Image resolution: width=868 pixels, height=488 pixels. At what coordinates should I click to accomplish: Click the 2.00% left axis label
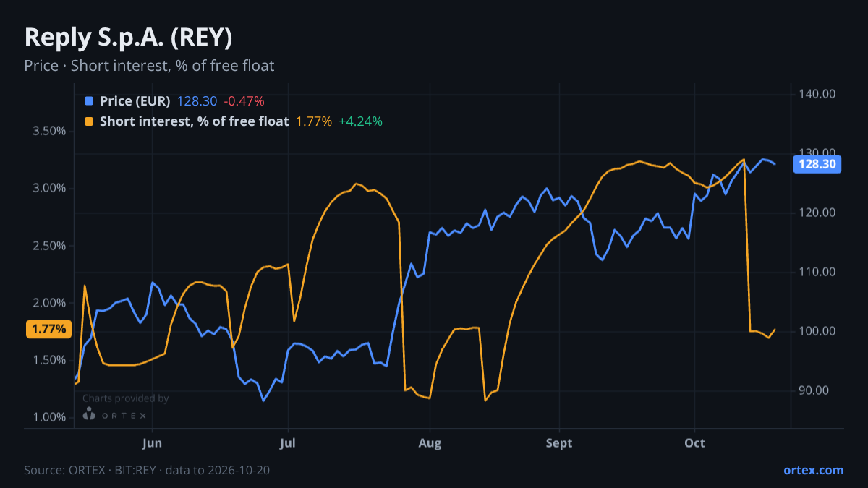click(x=49, y=303)
